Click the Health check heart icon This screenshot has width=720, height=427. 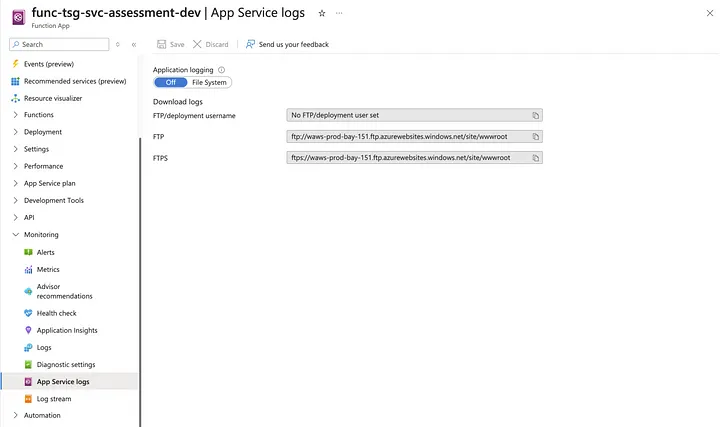(x=28, y=313)
